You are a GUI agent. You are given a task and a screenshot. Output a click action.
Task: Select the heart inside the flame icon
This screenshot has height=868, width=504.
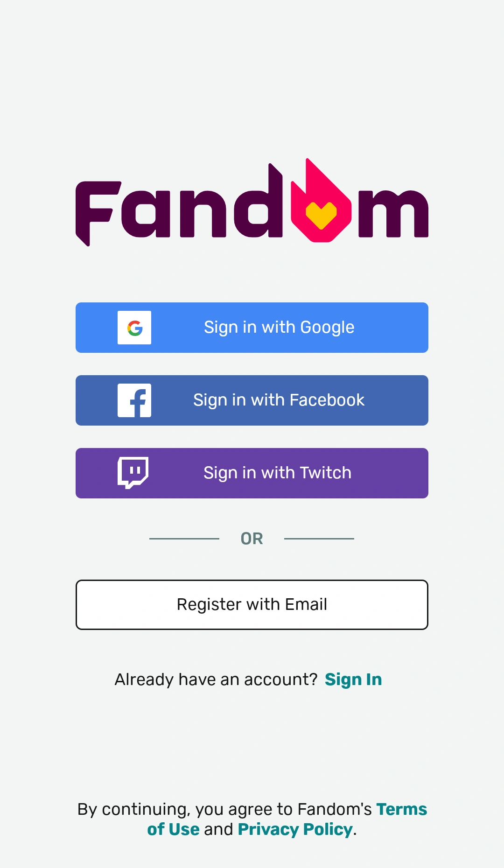321,215
